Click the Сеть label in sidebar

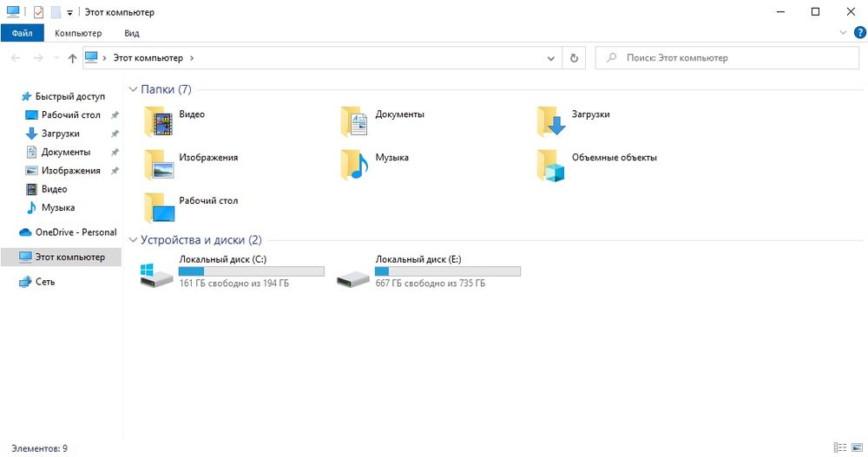click(x=45, y=282)
